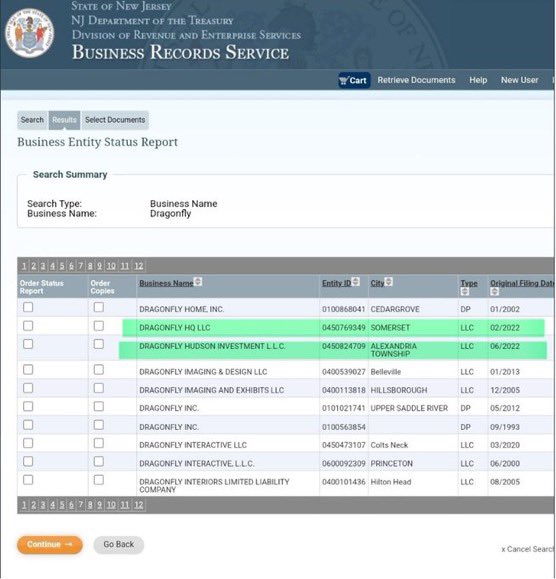Click Original Filing Date header link

[522, 283]
